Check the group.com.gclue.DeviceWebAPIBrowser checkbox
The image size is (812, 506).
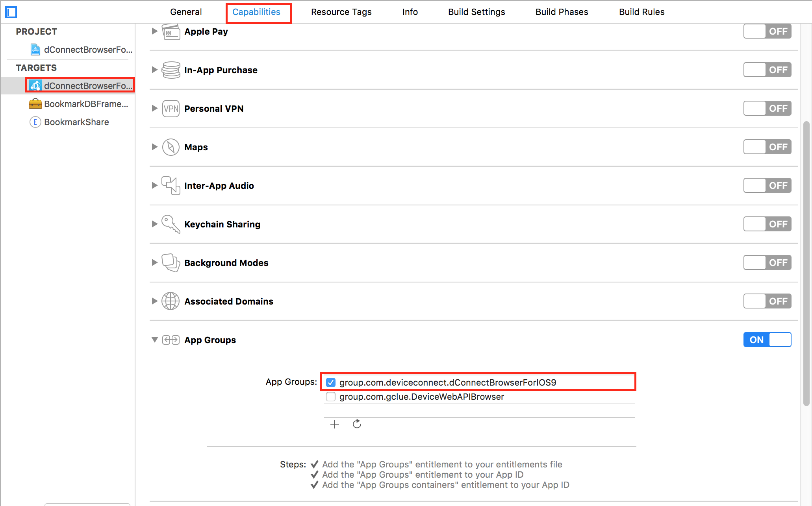[331, 397]
